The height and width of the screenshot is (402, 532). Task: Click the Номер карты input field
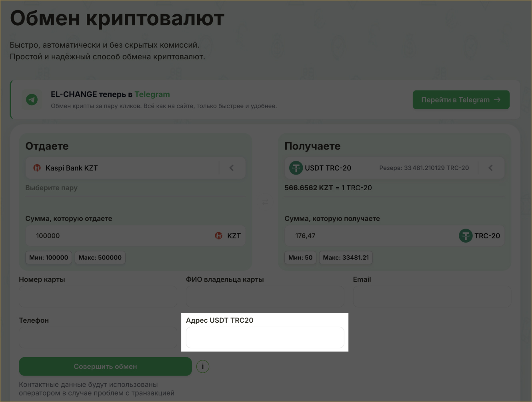pos(98,297)
